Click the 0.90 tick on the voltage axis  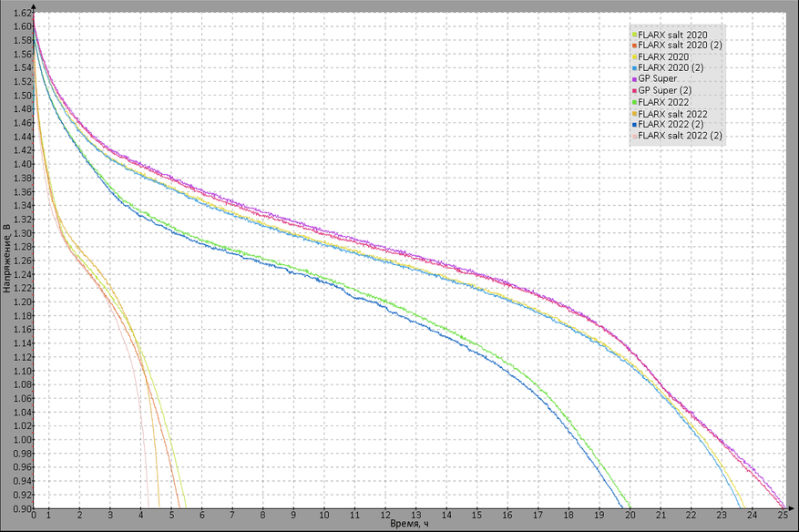19,508
